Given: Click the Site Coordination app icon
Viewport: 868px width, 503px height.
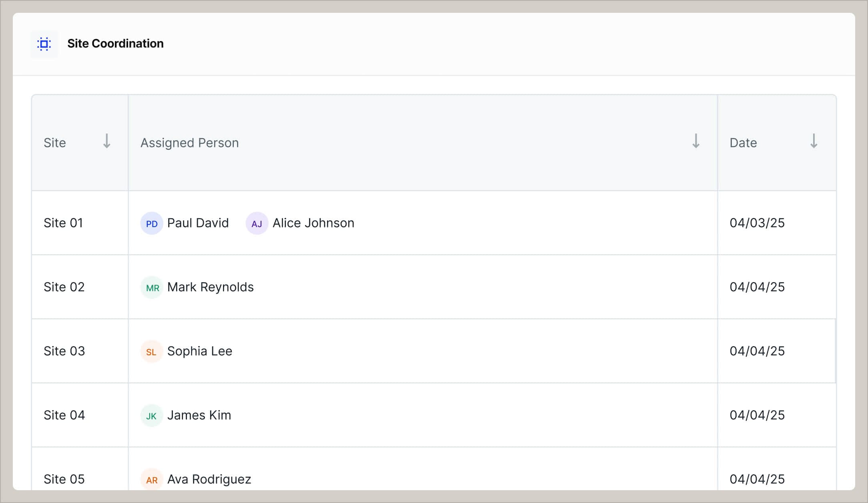Looking at the screenshot, I should tap(44, 44).
